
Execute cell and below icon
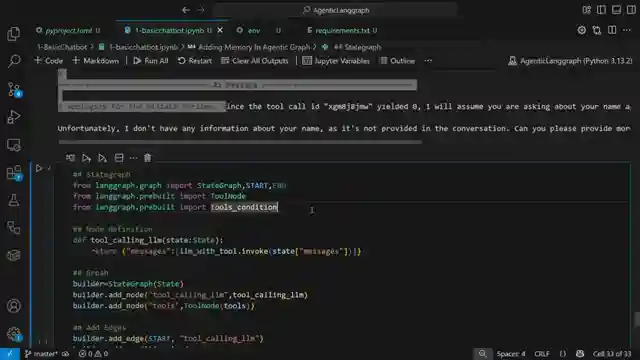[102, 158]
